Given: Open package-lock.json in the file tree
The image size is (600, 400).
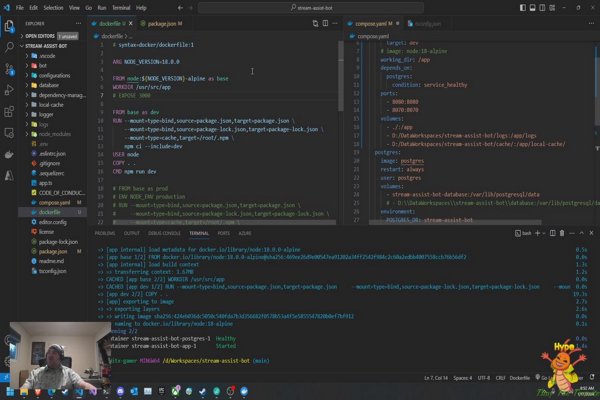Looking at the screenshot, I should [x=58, y=242].
